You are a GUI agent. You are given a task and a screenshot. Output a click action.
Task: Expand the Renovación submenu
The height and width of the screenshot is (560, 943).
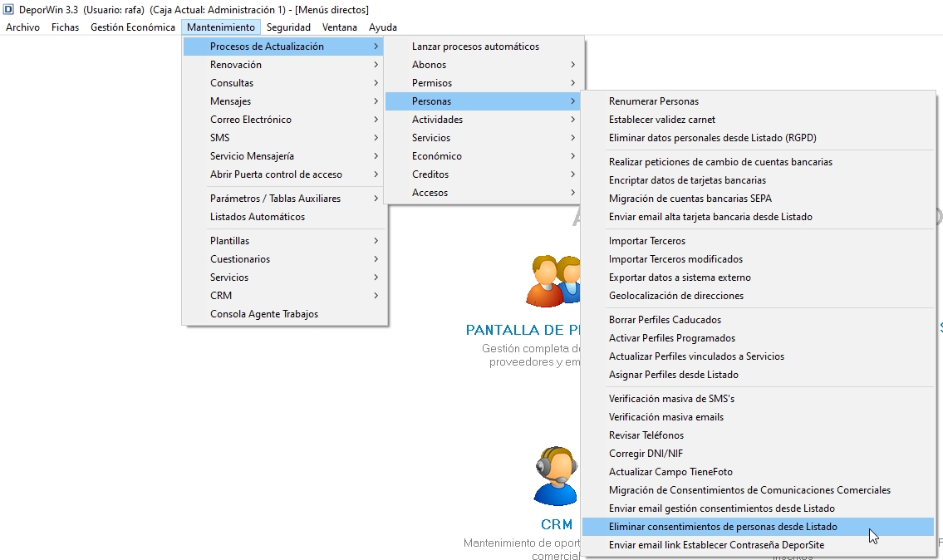coord(285,64)
